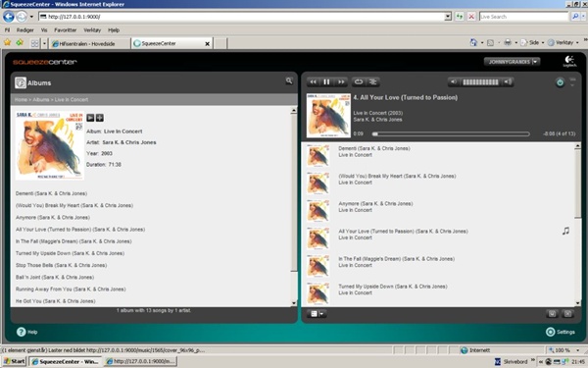Open the search magnifier in Albums panel
The height and width of the screenshot is (368, 588).
click(289, 80)
